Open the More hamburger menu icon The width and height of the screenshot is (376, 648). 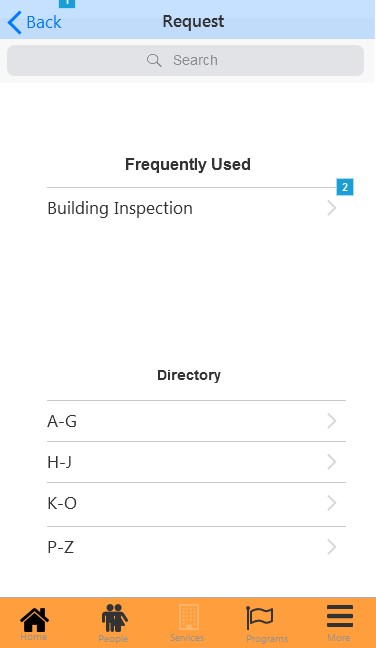(x=340, y=617)
